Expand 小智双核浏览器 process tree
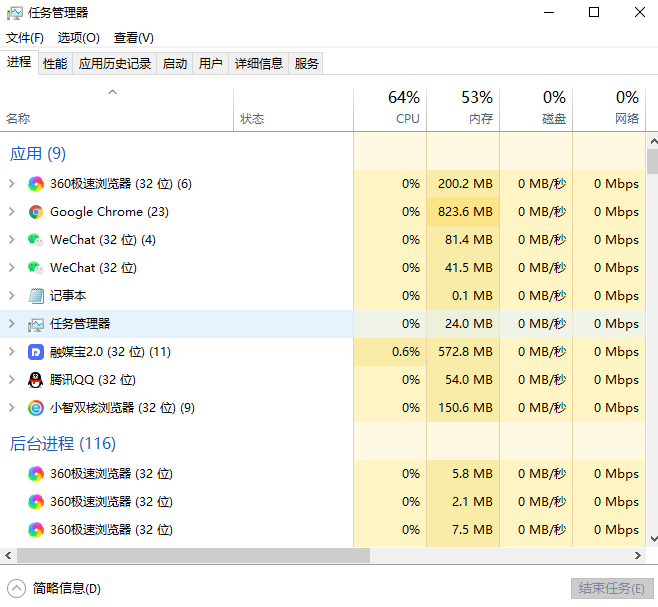 [x=12, y=408]
